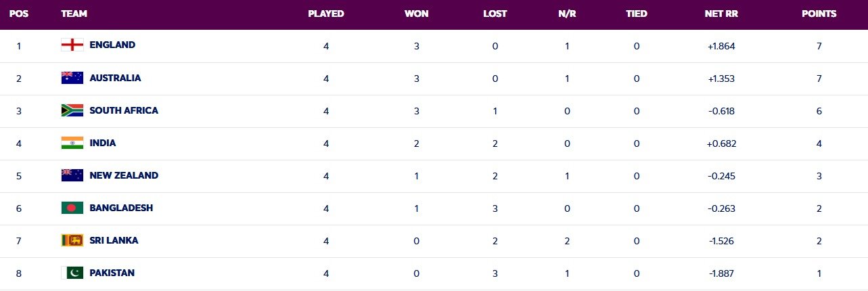Click the New Zealand flag icon
The height and width of the screenshot is (291, 868).
click(x=72, y=175)
